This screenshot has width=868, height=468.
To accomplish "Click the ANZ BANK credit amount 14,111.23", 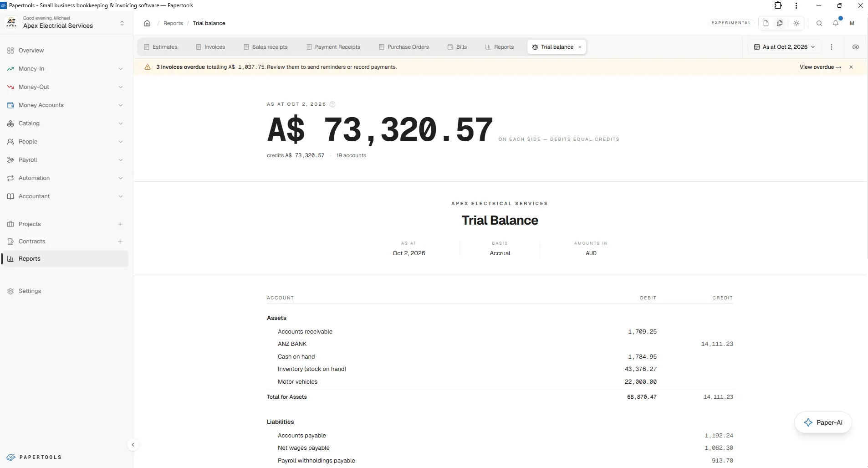I will click(x=717, y=344).
